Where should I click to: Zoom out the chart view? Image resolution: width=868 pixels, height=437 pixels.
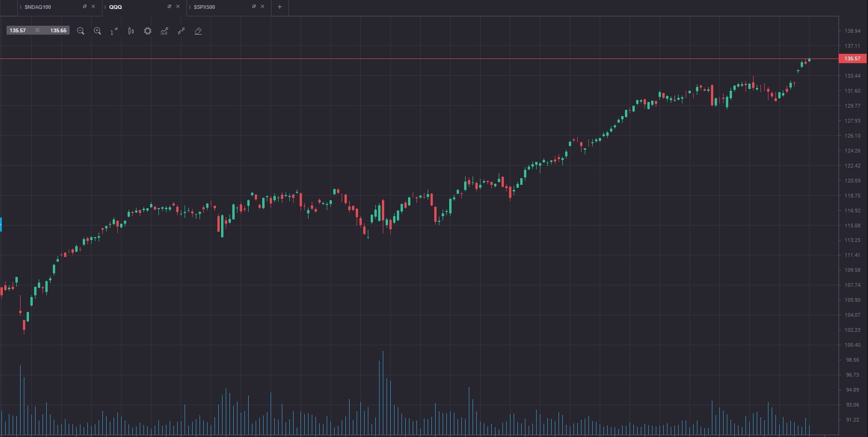(x=80, y=31)
